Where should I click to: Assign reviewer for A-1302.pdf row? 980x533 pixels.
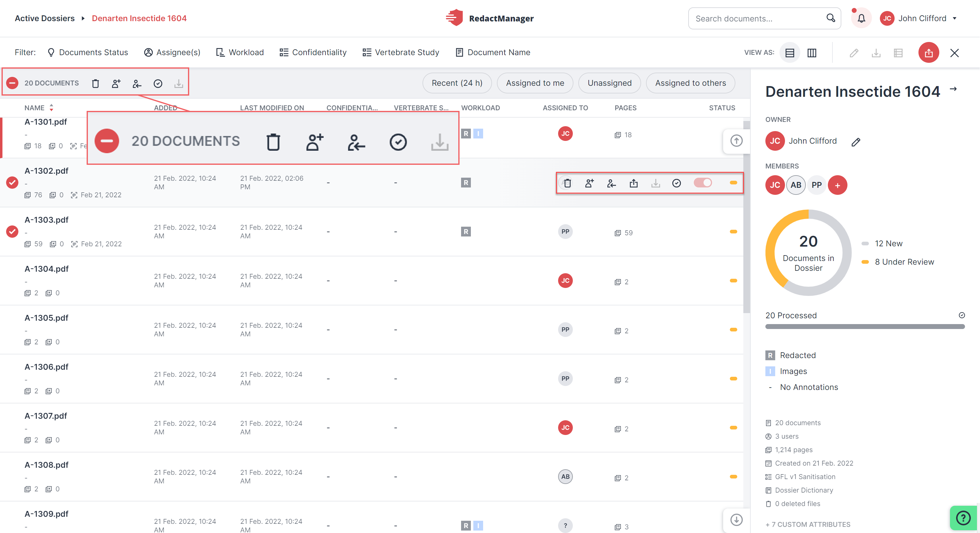[590, 183]
